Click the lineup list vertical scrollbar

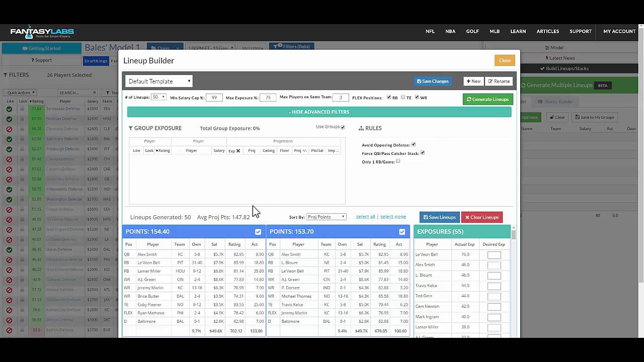pyautogui.click(x=514, y=282)
